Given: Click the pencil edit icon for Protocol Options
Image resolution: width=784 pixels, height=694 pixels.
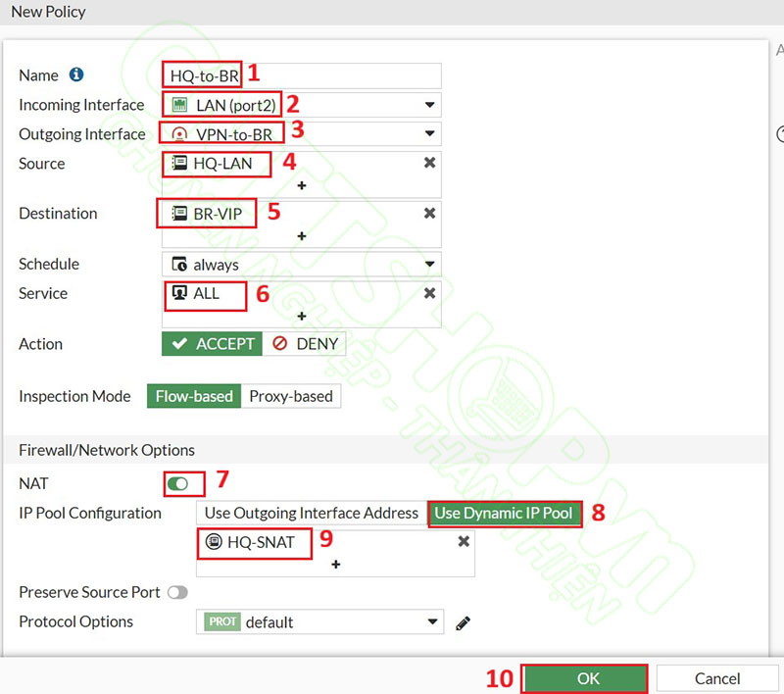Looking at the screenshot, I should tap(464, 622).
